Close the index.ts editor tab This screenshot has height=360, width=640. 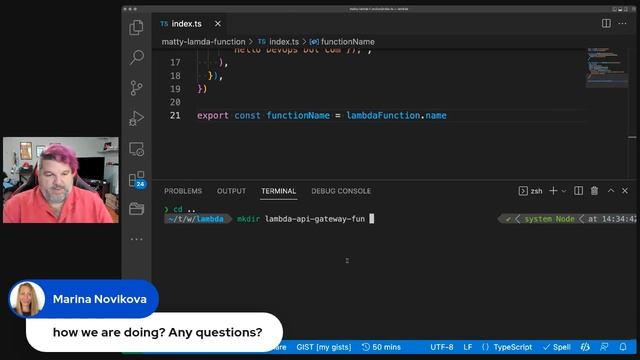[x=218, y=24]
